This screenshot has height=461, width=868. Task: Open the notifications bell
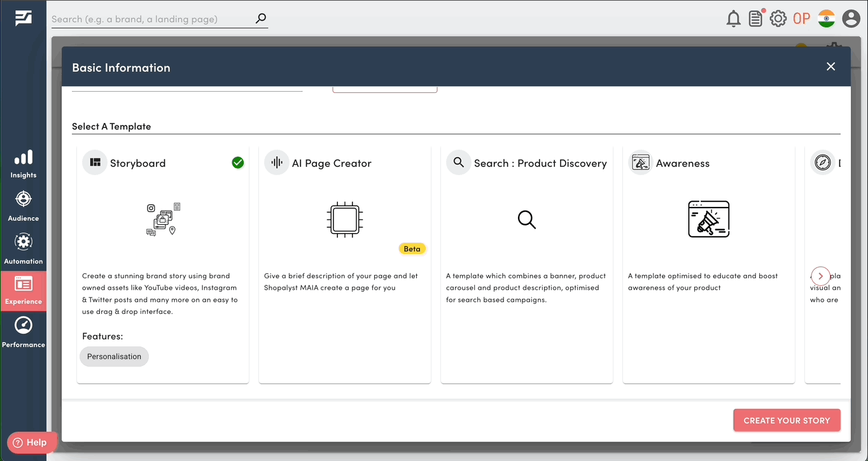pyautogui.click(x=734, y=19)
